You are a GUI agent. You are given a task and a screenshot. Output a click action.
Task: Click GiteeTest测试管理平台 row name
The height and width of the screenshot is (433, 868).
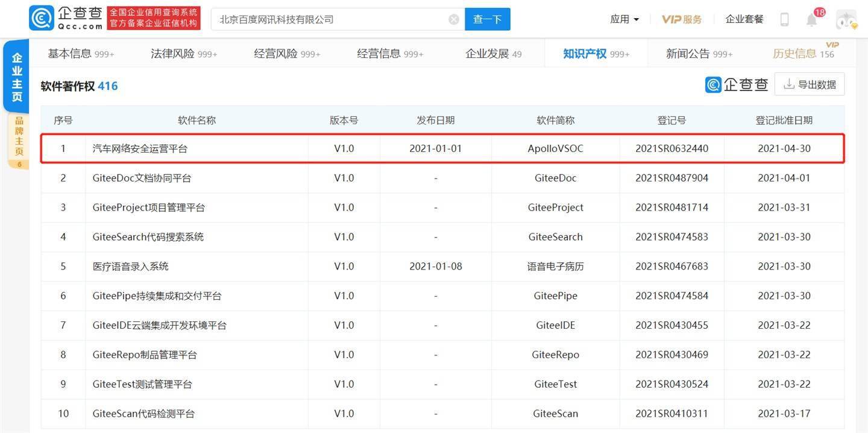142,384
